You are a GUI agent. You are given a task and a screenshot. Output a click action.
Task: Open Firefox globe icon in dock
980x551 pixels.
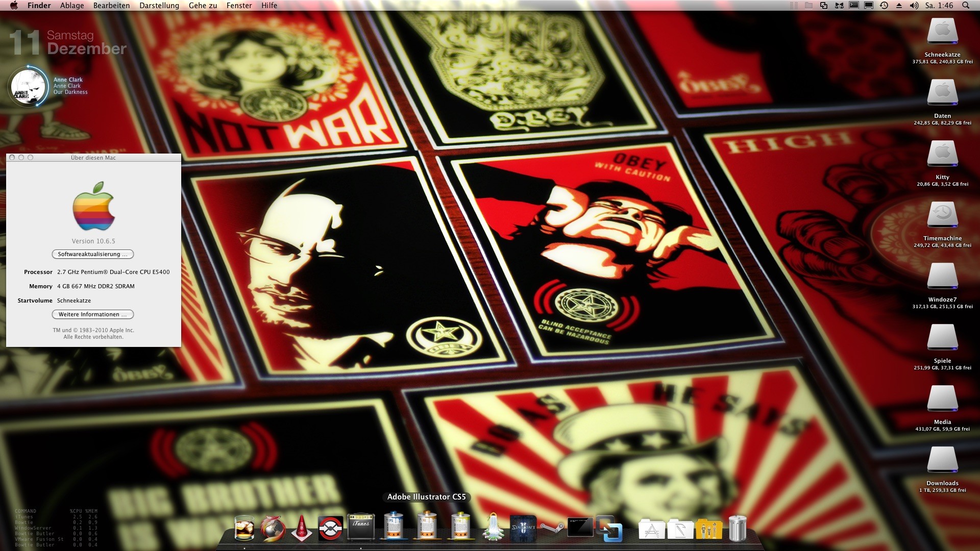point(273,528)
